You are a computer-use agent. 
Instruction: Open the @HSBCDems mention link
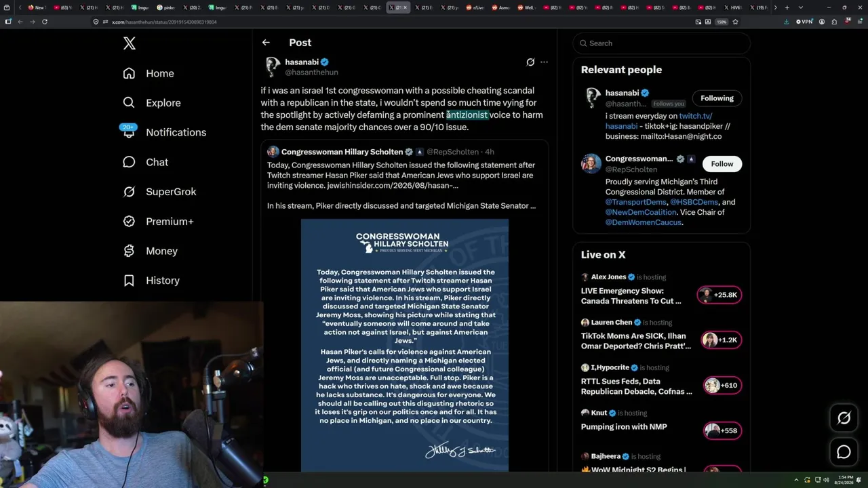[694, 202]
